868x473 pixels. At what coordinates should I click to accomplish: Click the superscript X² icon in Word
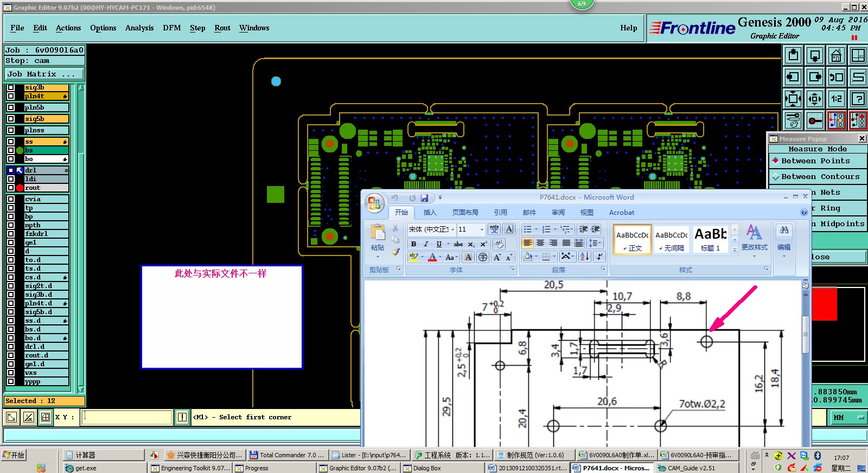pos(483,244)
